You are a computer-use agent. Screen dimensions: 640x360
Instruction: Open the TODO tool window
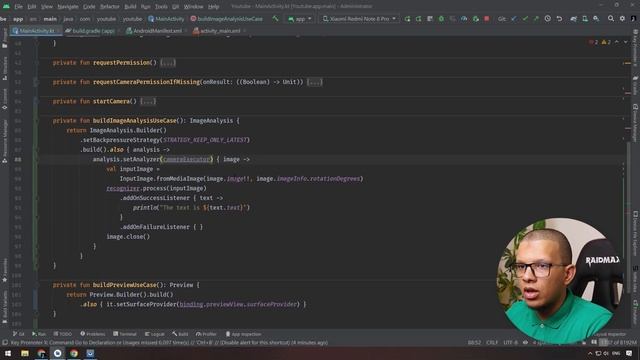point(62,334)
